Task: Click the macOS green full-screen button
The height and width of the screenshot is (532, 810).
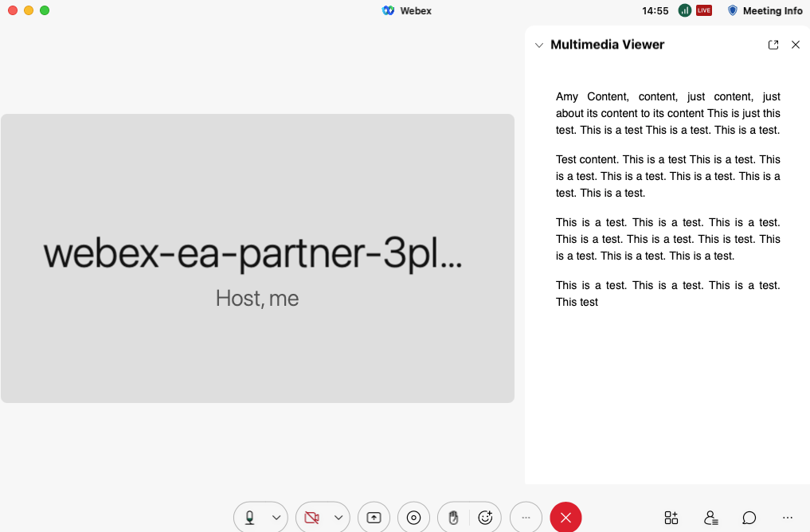Action: click(x=45, y=10)
